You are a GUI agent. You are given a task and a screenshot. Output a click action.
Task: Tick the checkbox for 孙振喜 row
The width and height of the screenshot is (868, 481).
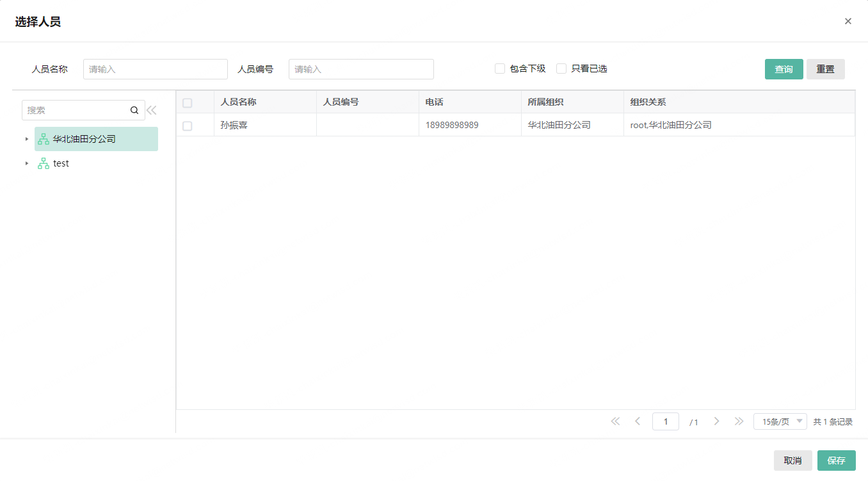click(x=187, y=126)
